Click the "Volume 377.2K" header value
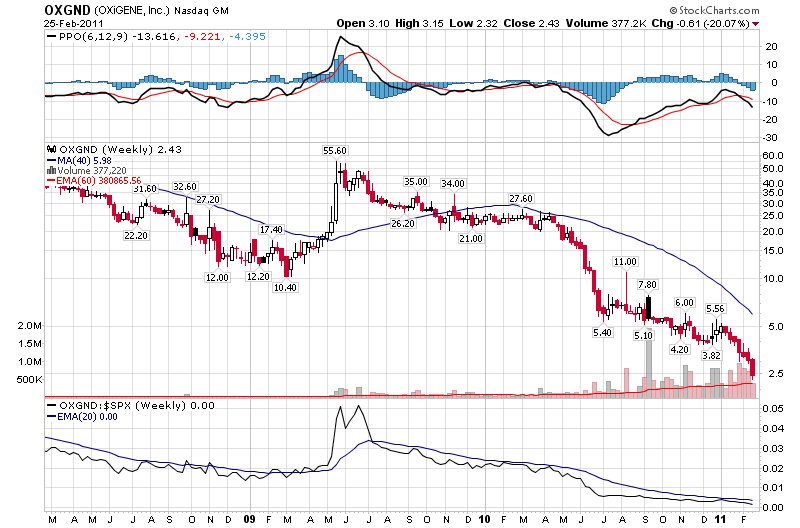 tap(606, 23)
